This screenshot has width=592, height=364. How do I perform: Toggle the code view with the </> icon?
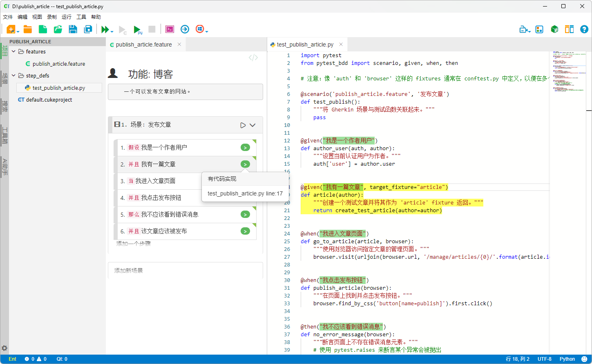pyautogui.click(x=253, y=58)
